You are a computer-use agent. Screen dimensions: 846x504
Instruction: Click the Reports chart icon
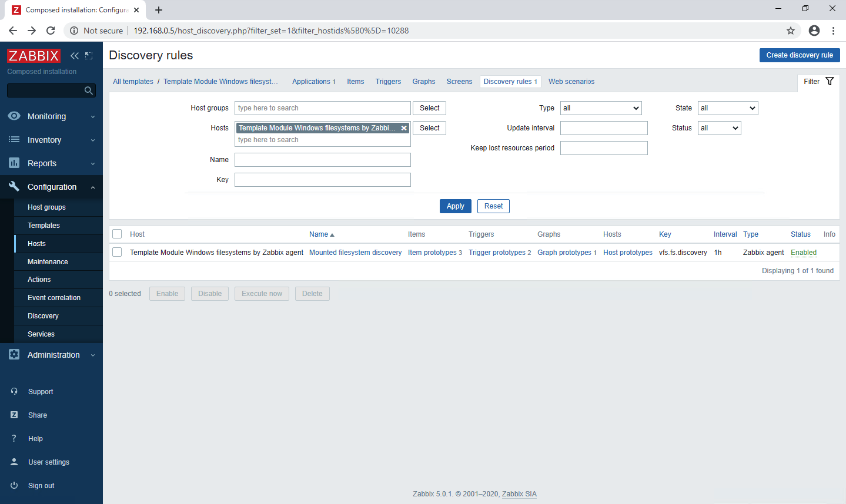tap(14, 163)
